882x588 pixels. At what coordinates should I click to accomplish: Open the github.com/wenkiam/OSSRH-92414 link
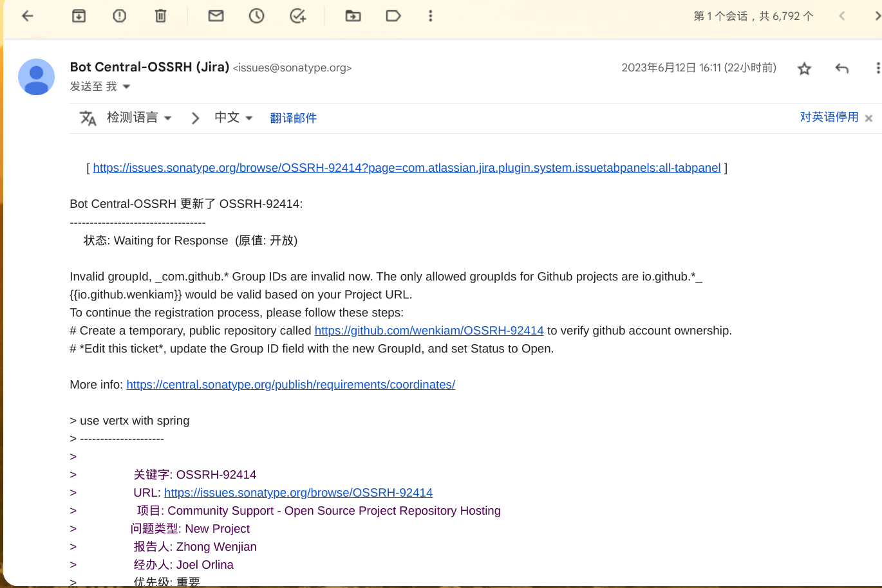(x=429, y=331)
